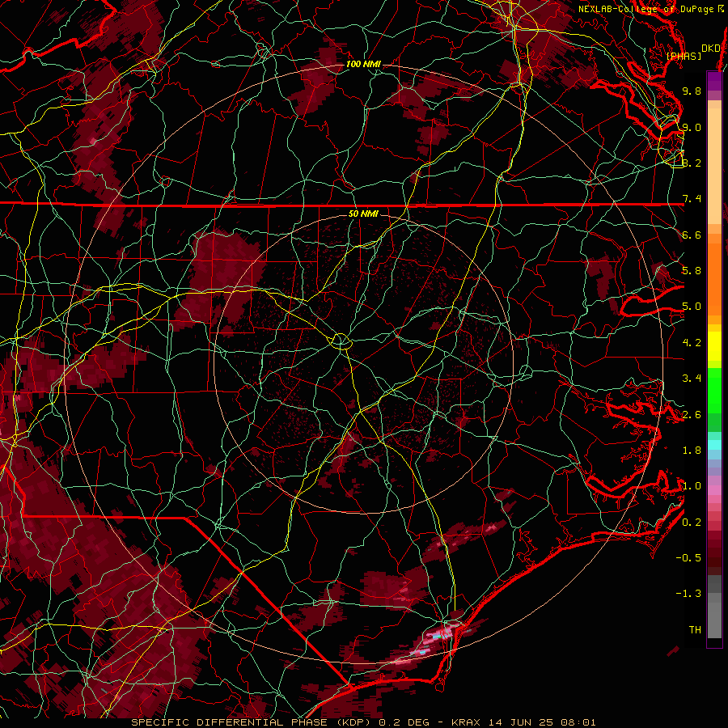The height and width of the screenshot is (728, 728).
Task: Pick the cyan band on the color bar
Action: click(x=714, y=445)
